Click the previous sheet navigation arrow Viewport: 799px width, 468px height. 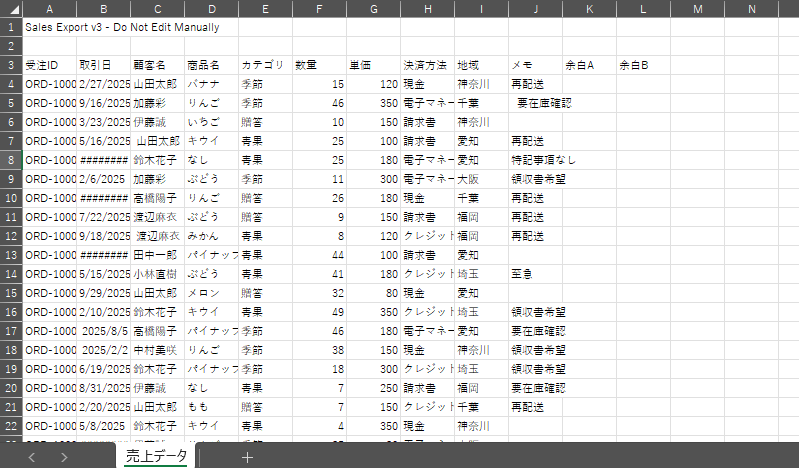pyautogui.click(x=31, y=457)
